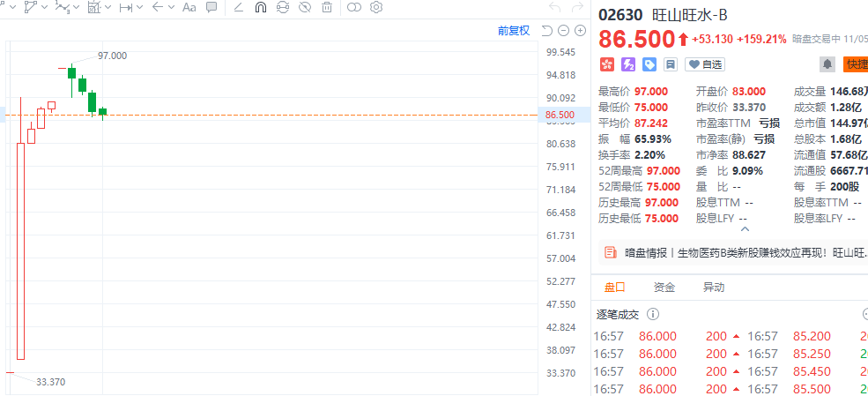The width and height of the screenshot is (868, 396).
Task: Open the 暗盘情报 news headline
Action: coord(746,252)
